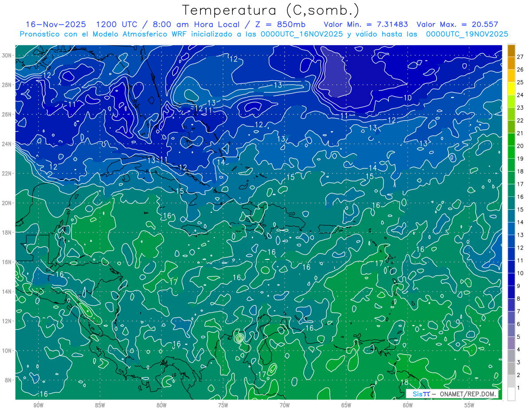532x411 pixels.
Task: Click the 70W longitude axis label
Action: pos(285,405)
